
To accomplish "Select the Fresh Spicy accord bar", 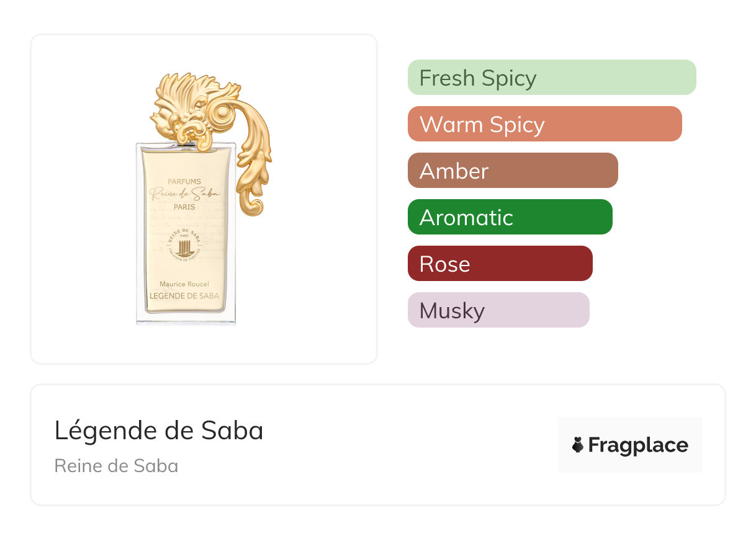I will (551, 78).
